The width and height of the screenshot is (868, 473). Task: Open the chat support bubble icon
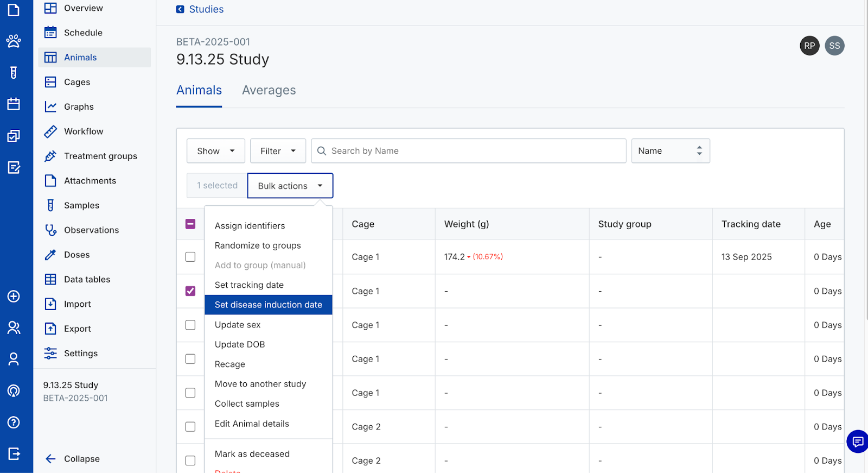(857, 441)
